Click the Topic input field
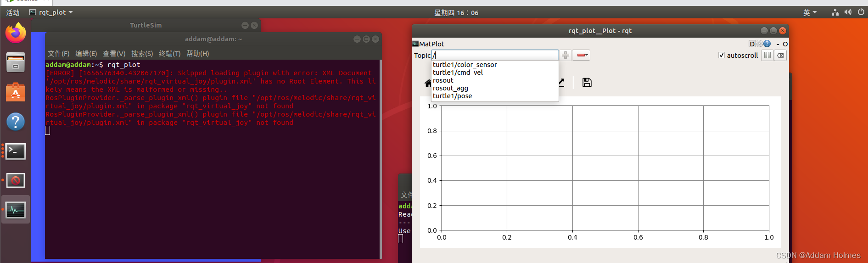868x263 pixels. [495, 55]
